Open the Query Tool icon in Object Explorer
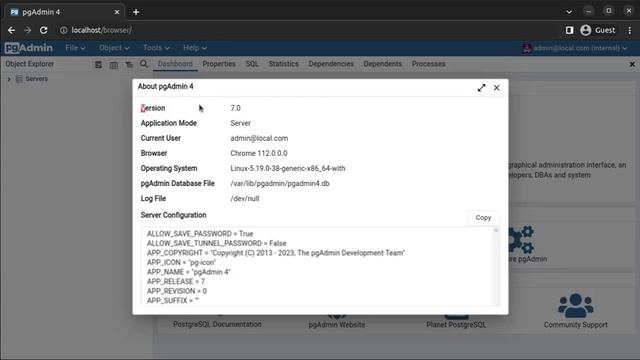640x360 pixels. point(98,64)
